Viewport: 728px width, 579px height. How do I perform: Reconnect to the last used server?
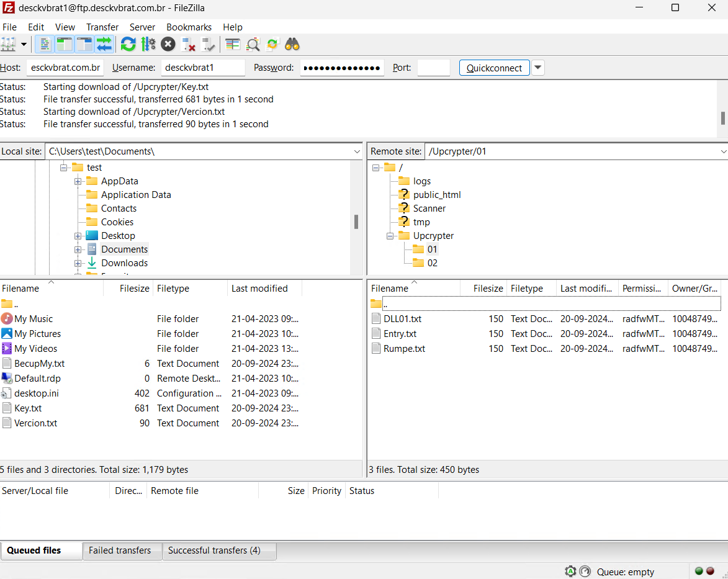click(x=209, y=44)
